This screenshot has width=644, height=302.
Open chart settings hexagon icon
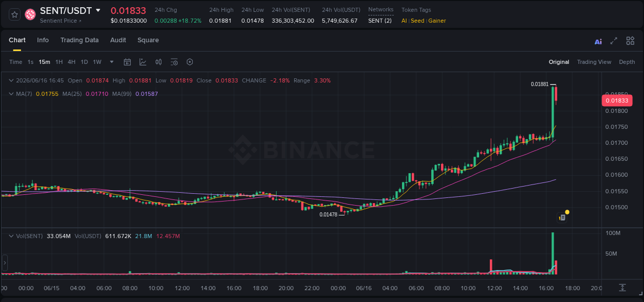[x=190, y=62]
